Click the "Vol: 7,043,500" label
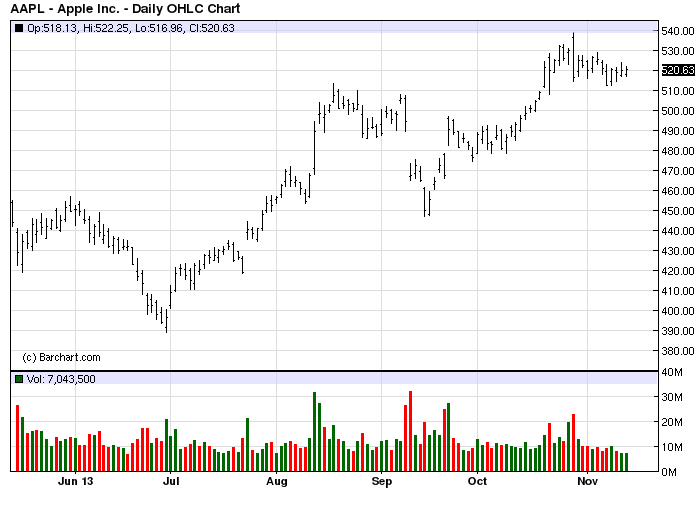The image size is (700, 512). pyautogui.click(x=61, y=379)
